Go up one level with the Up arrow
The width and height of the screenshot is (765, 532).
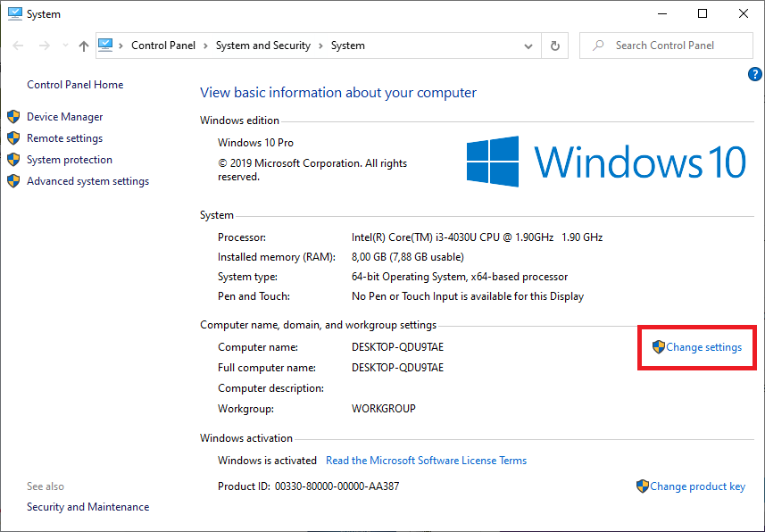click(83, 46)
